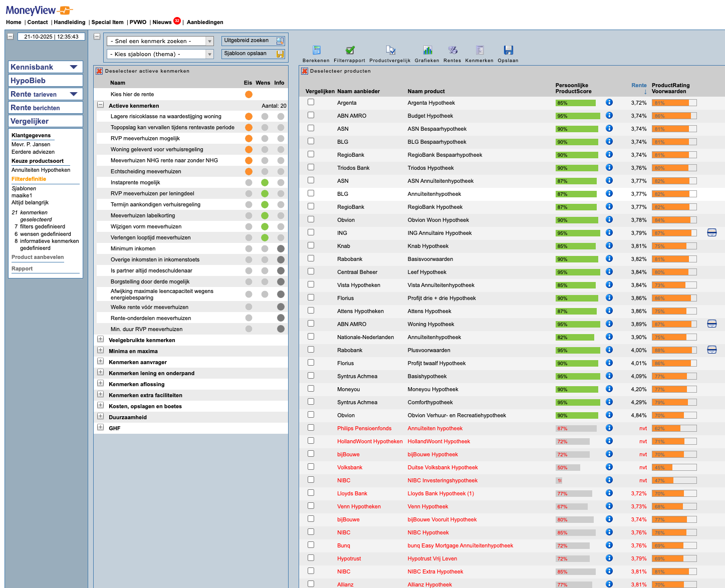This screenshot has width=725, height=588.
Task: Collapse the left sidebar with minus box
Action: [x=10, y=37]
